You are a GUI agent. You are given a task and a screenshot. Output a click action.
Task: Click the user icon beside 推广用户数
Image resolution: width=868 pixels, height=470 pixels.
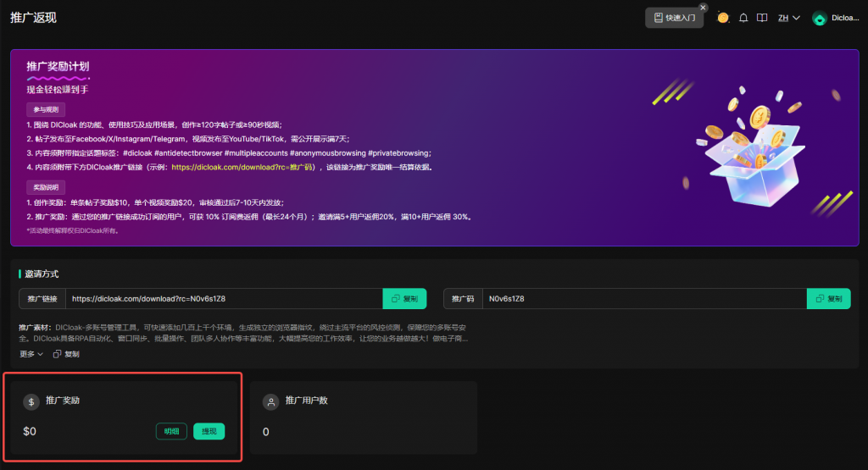271,402
